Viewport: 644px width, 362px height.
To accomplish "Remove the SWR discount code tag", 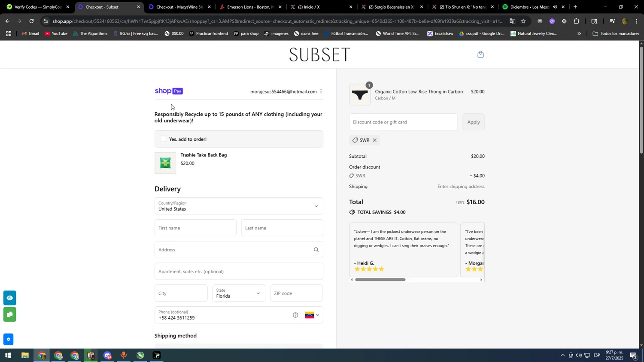I will [374, 140].
